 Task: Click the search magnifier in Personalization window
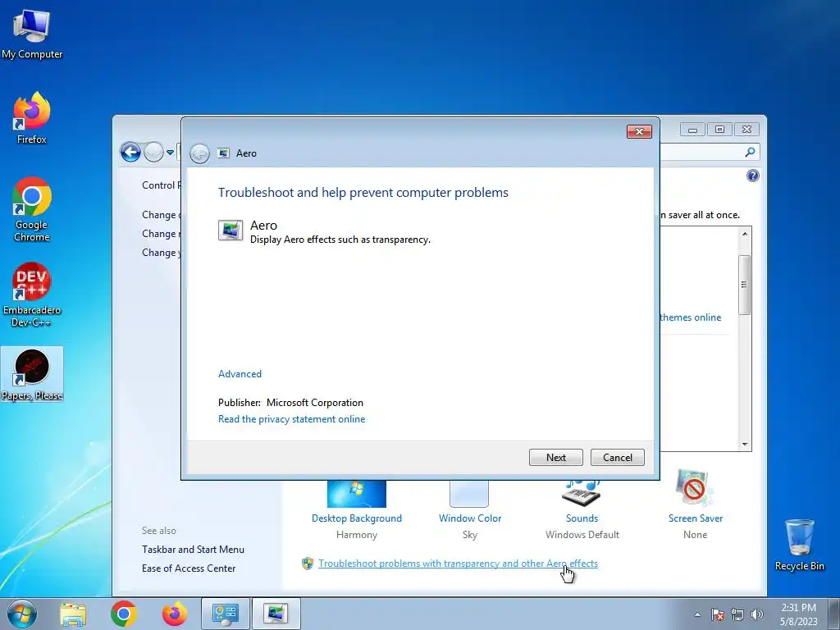click(x=750, y=152)
